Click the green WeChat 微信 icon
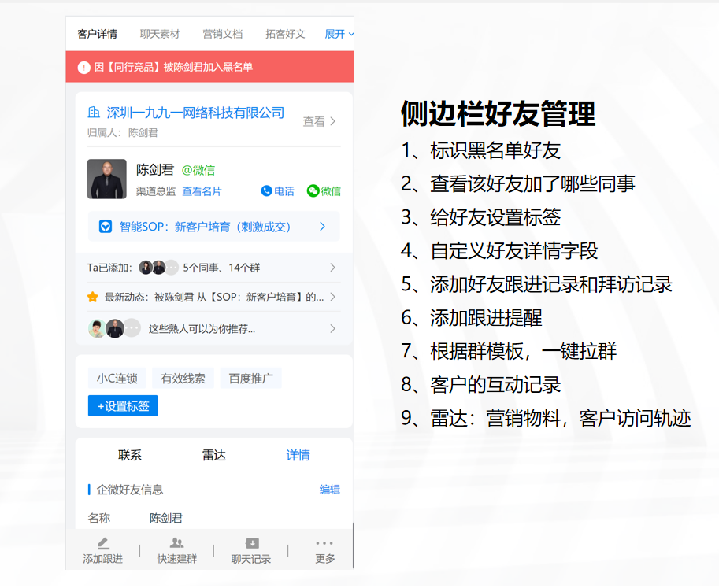This screenshot has width=719, height=588. (313, 191)
